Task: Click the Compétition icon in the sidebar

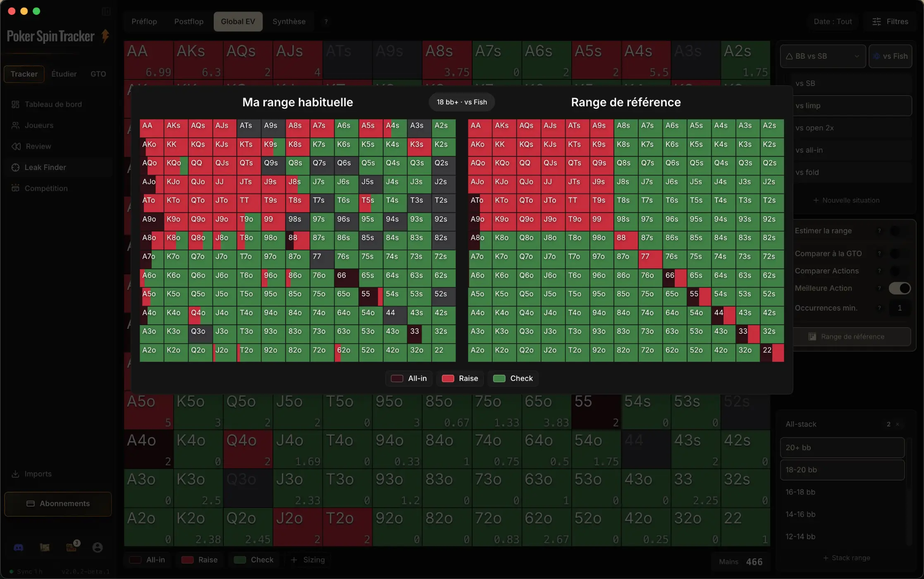Action: pos(15,188)
